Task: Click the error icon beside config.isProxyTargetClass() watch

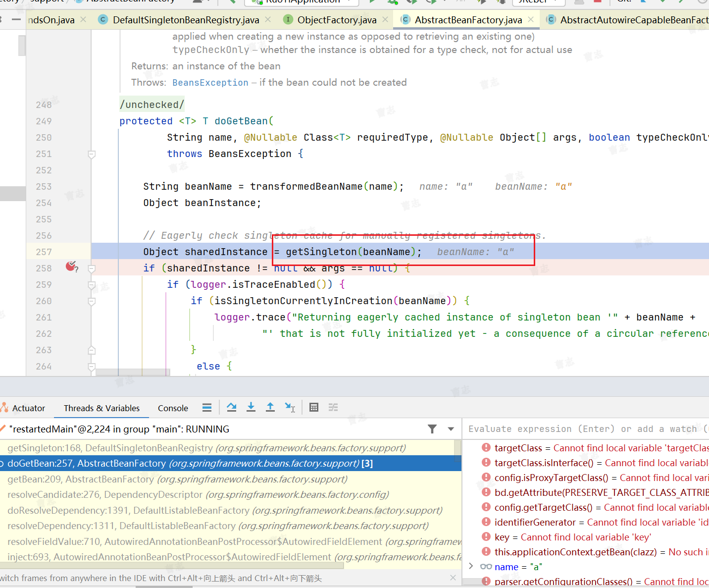Action: click(486, 477)
